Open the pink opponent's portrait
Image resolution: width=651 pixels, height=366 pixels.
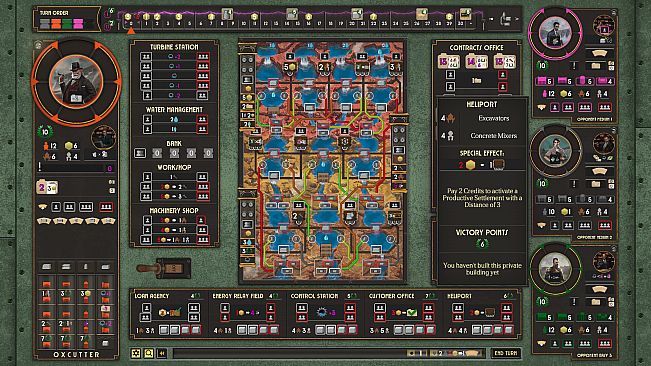[555, 33]
